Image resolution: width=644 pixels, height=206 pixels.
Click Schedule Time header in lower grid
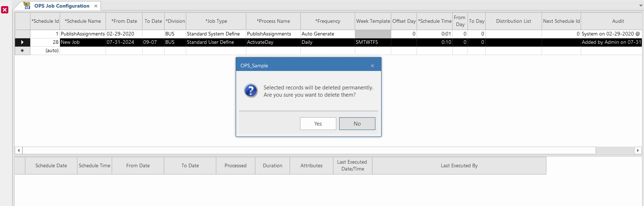coord(94,165)
